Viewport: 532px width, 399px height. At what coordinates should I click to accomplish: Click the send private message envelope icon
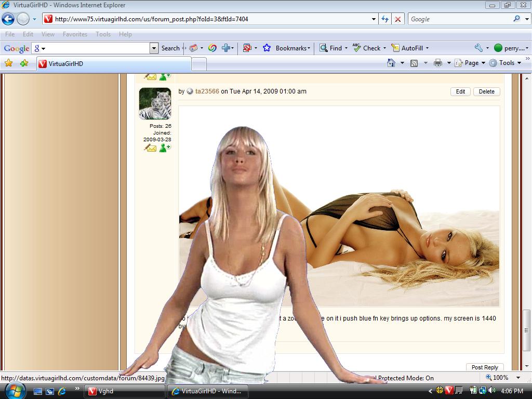tap(151, 148)
